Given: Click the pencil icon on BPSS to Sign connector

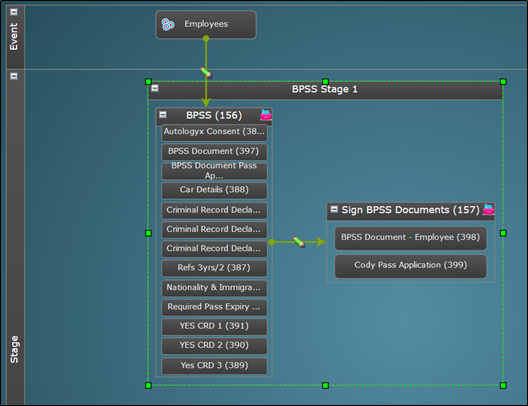Looking at the screenshot, I should pos(299,242).
